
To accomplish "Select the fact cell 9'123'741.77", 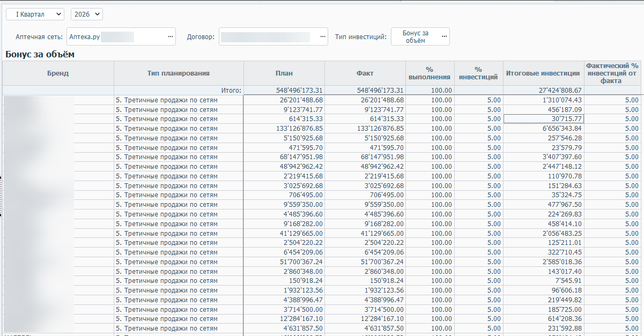I will coord(365,109).
